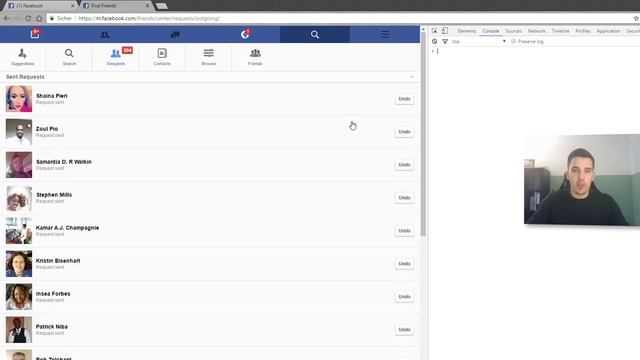Screen dimensions: 640x360
Task: Open a new browser tab
Action: pyautogui.click(x=162, y=6)
